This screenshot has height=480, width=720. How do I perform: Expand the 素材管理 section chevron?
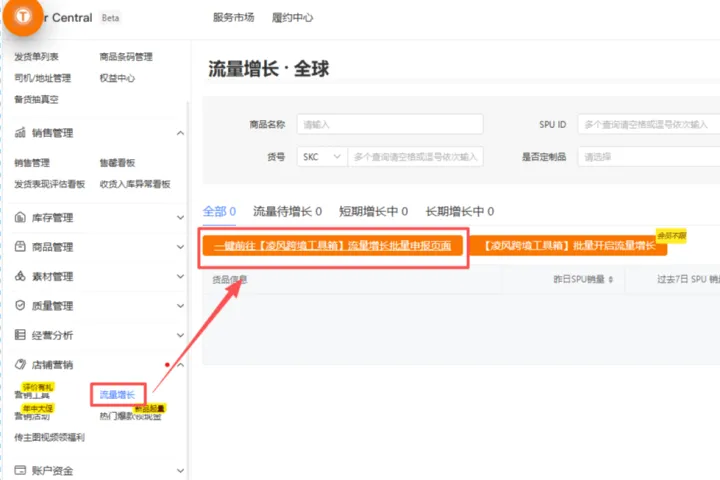[180, 277]
